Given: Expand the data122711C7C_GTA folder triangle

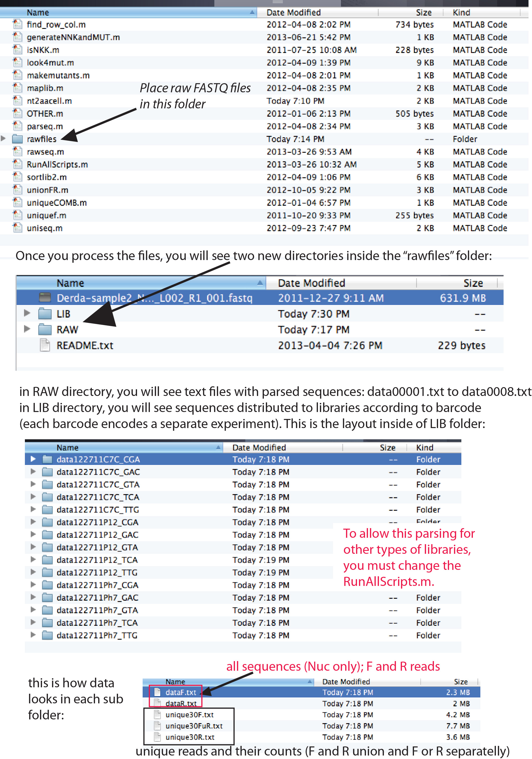Looking at the screenshot, I should (33, 484).
